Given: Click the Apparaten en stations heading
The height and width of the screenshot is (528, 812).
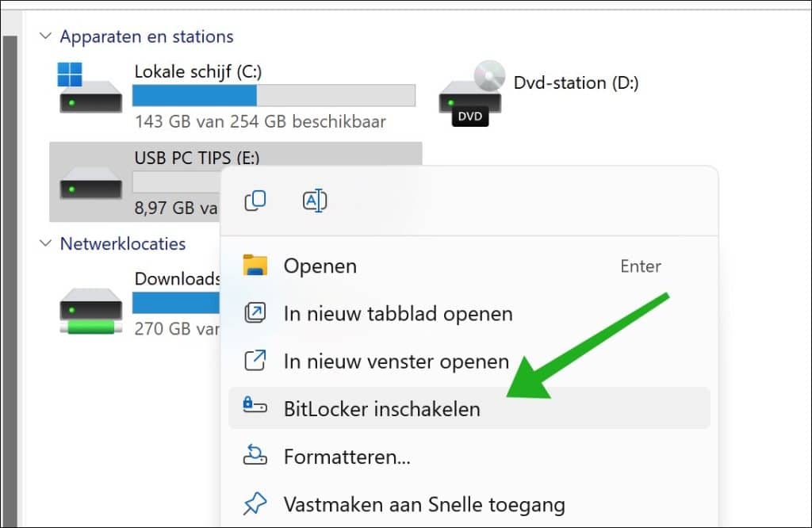Looking at the screenshot, I should [x=147, y=36].
